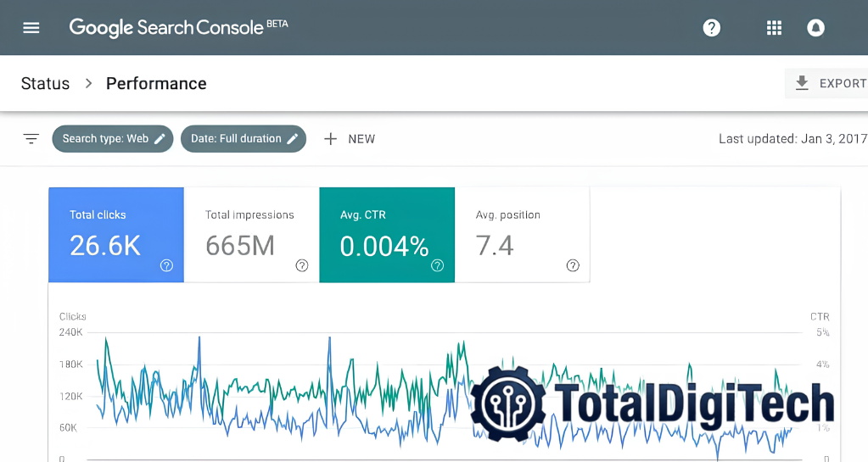Click the 120K label on clicks axis
Viewport: 868px width, 462px height.
coord(71,396)
